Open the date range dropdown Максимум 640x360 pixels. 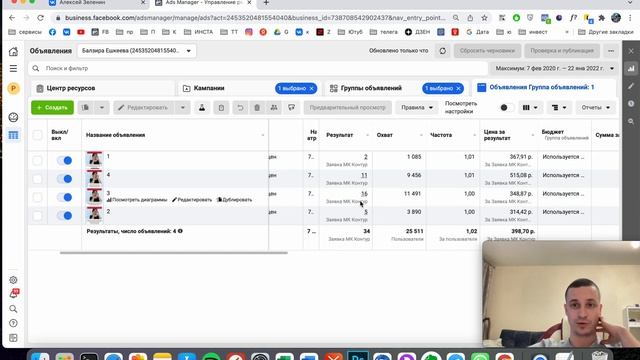[554, 69]
